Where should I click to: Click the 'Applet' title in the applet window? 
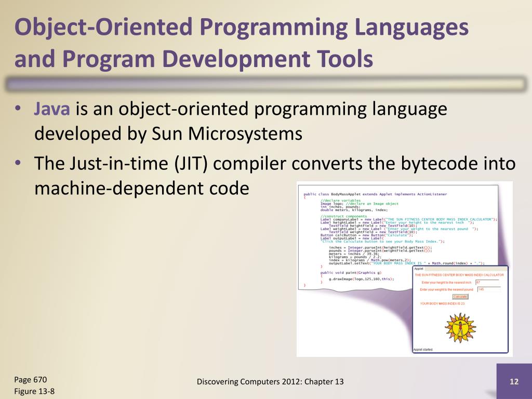click(419, 269)
